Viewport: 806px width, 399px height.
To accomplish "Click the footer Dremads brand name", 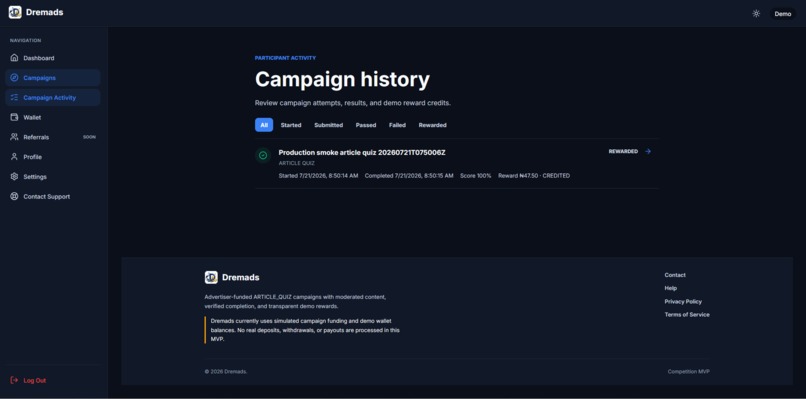I will click(241, 278).
